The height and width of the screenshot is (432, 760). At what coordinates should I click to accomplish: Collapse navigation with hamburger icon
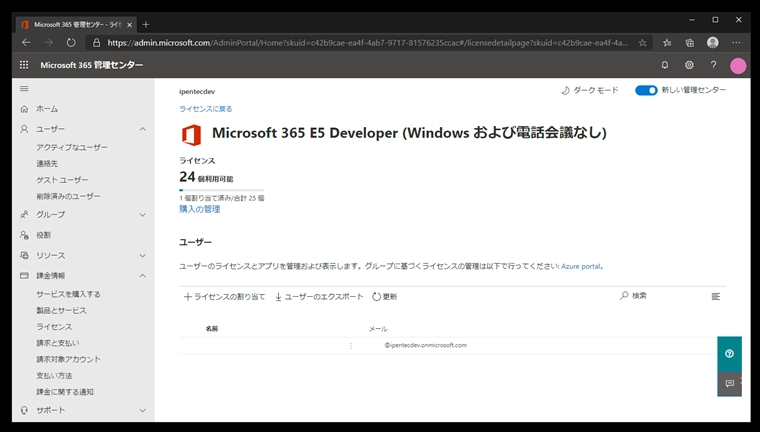24,89
